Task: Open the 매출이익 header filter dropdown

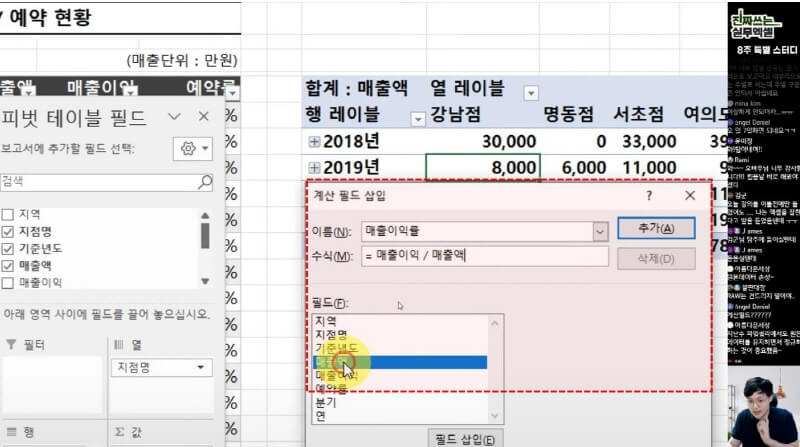Action: tap(131, 92)
